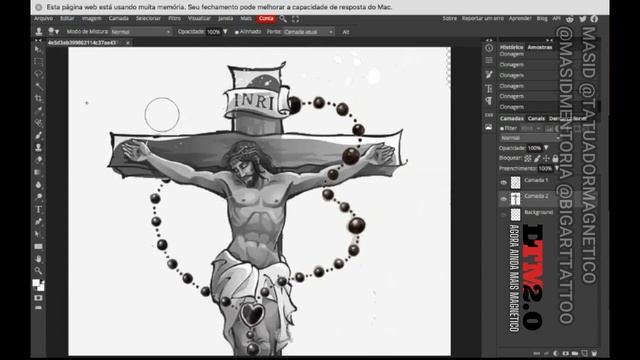Image resolution: width=640 pixels, height=360 pixels.
Task: Click the foreground color swatch
Action: (36, 283)
